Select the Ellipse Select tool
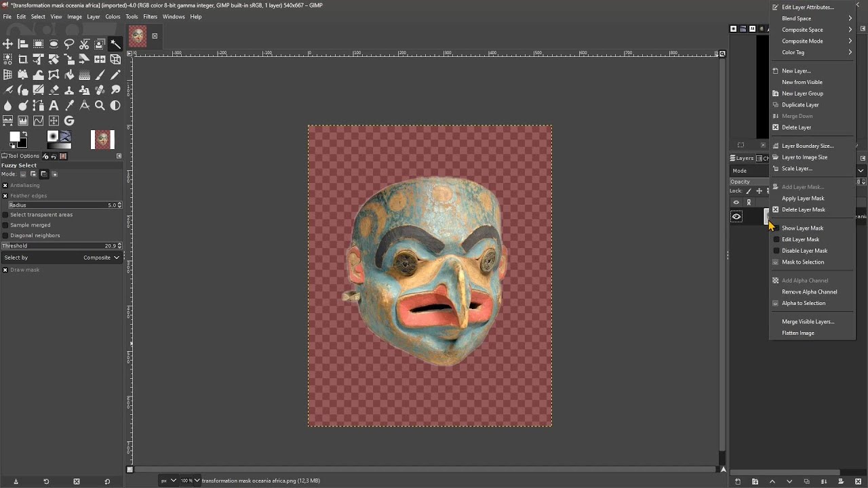 point(54,44)
